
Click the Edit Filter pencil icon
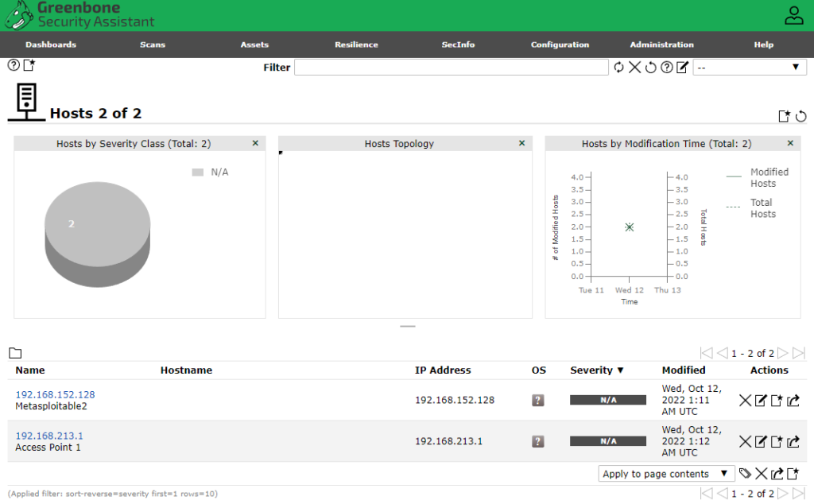tap(683, 68)
